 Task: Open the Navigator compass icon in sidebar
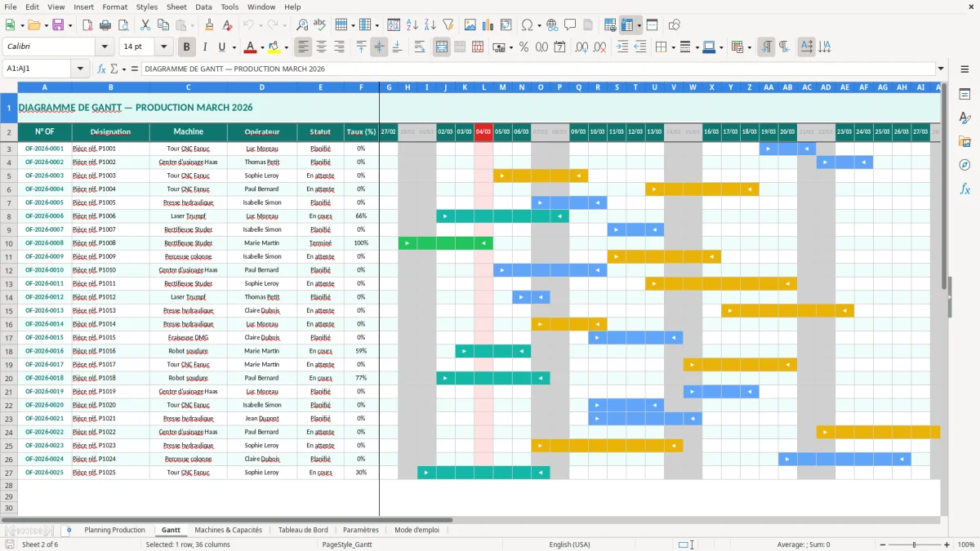(964, 165)
